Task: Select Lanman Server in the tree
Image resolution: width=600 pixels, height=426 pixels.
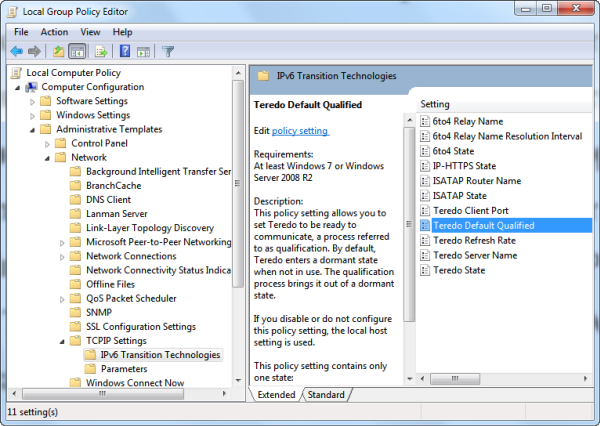Action: point(117,214)
